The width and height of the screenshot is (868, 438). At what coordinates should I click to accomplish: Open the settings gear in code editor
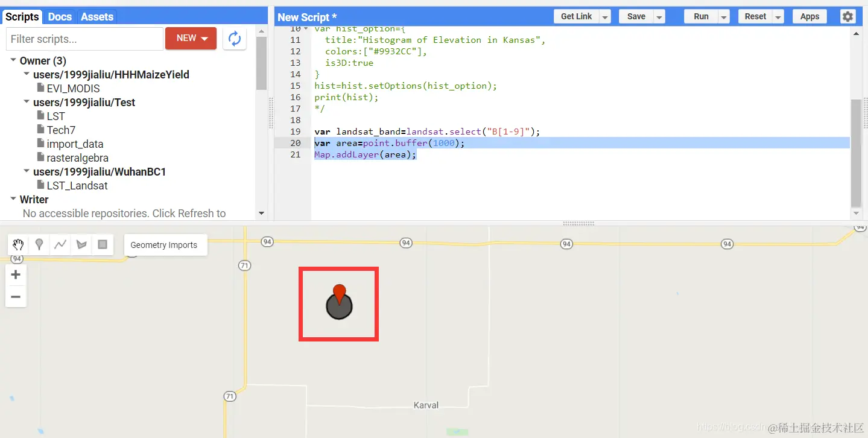848,16
